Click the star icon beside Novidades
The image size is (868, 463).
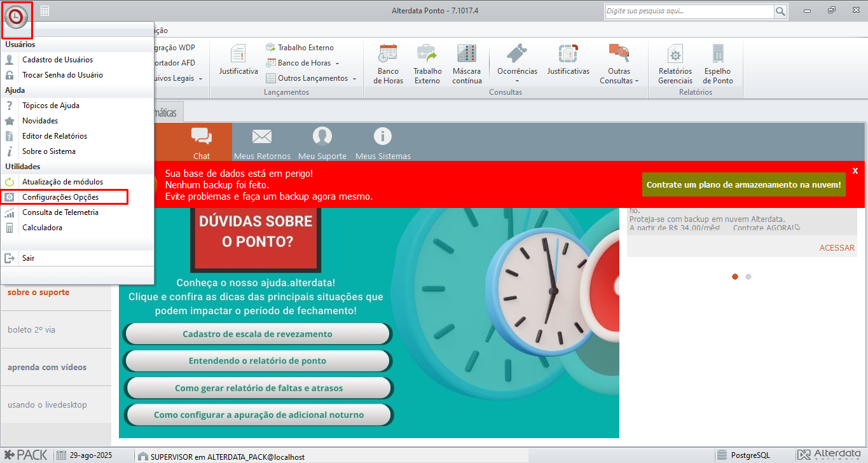tap(10, 121)
